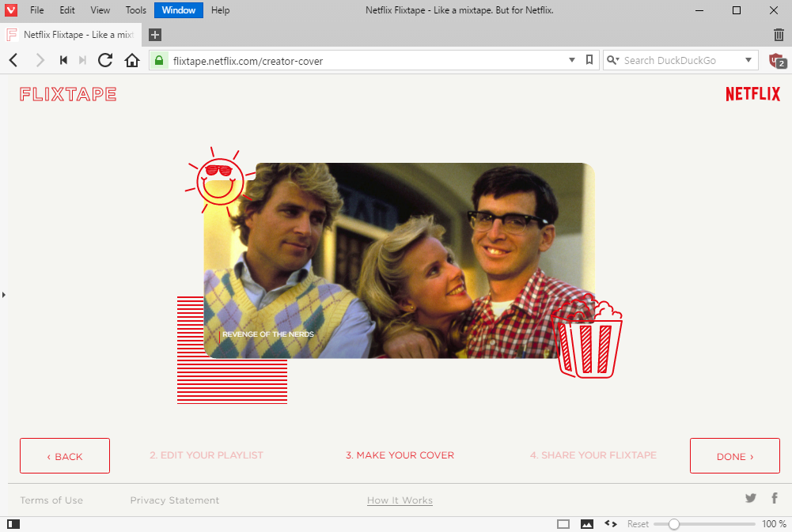Click the Revenge of the Nerds cover image
792x532 pixels.
tap(399, 260)
